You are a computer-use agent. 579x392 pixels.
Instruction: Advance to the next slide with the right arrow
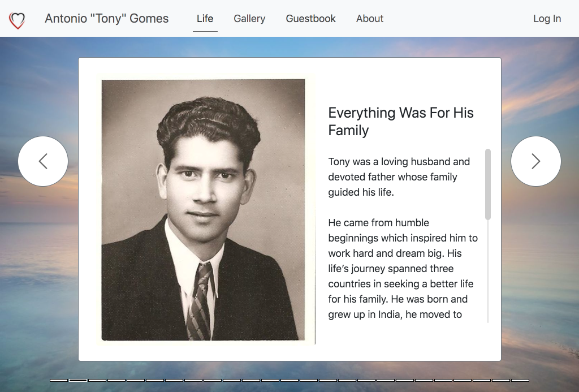coord(535,161)
